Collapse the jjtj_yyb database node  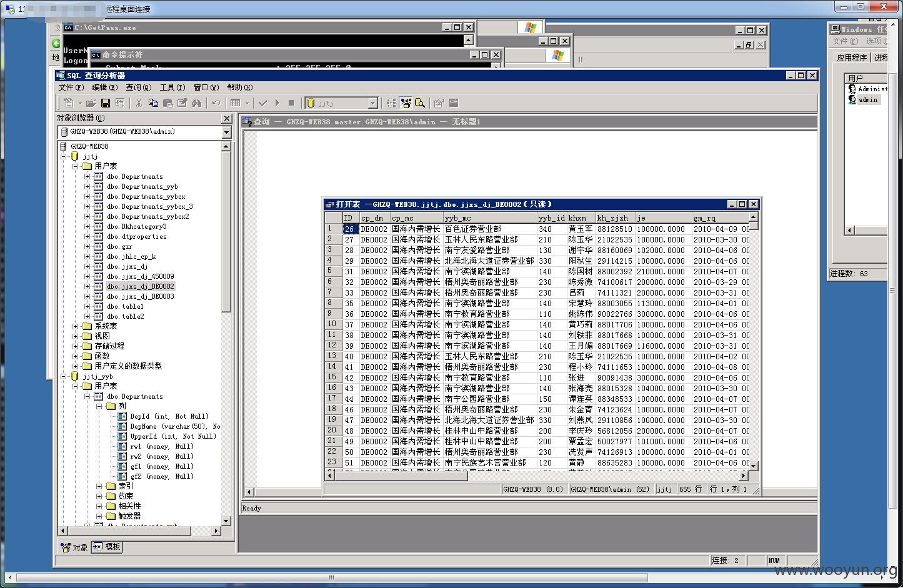pos(64,376)
